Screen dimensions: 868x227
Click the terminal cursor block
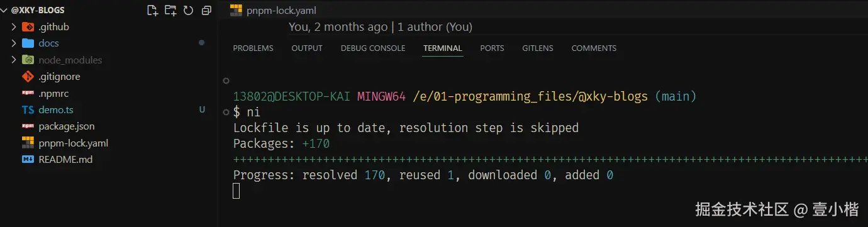[236, 191]
